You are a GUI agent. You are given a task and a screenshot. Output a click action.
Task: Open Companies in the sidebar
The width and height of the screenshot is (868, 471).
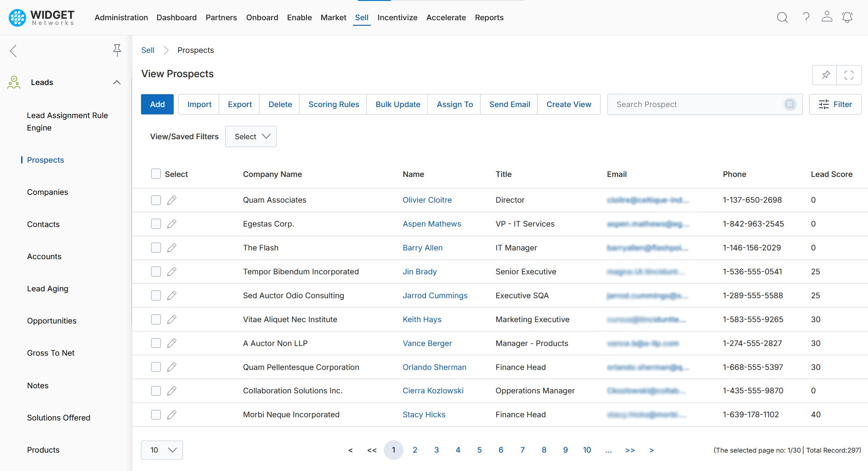click(x=47, y=192)
